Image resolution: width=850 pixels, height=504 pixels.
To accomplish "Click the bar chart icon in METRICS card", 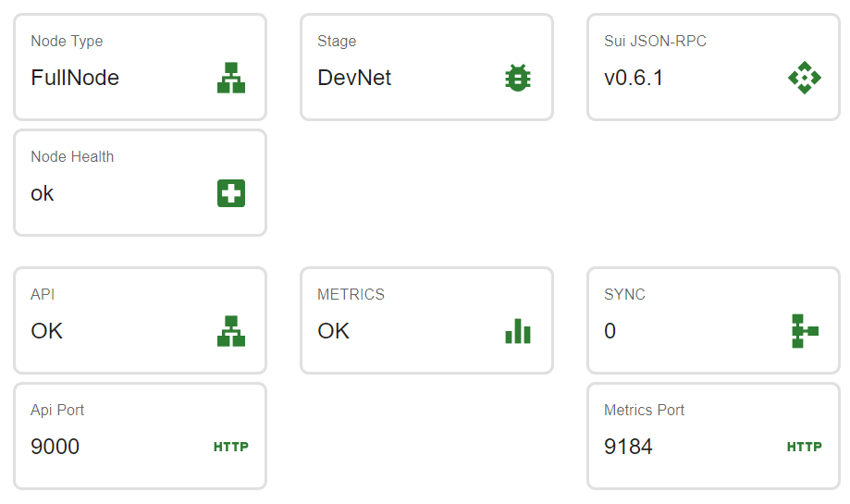I will pos(518,330).
